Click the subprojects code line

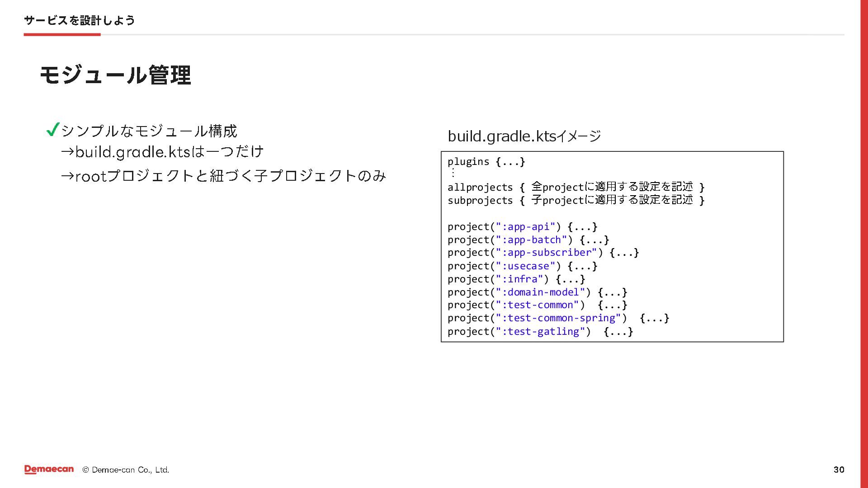(x=576, y=200)
